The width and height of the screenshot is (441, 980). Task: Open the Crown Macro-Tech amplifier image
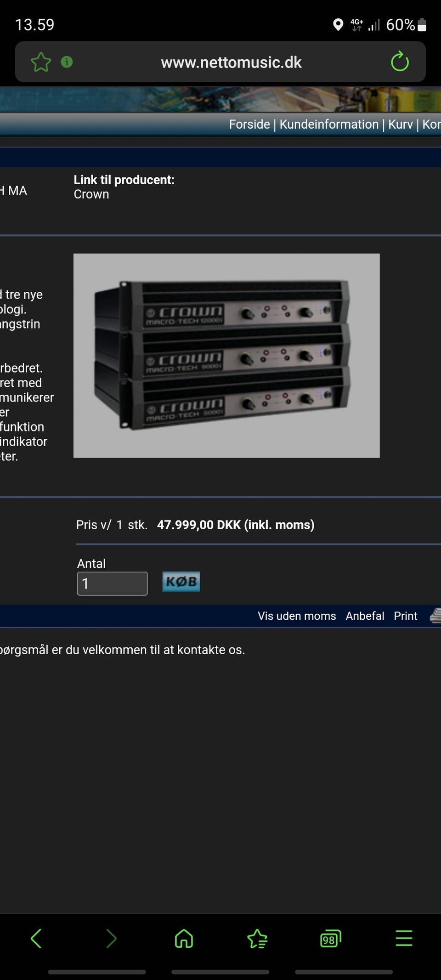click(x=226, y=356)
